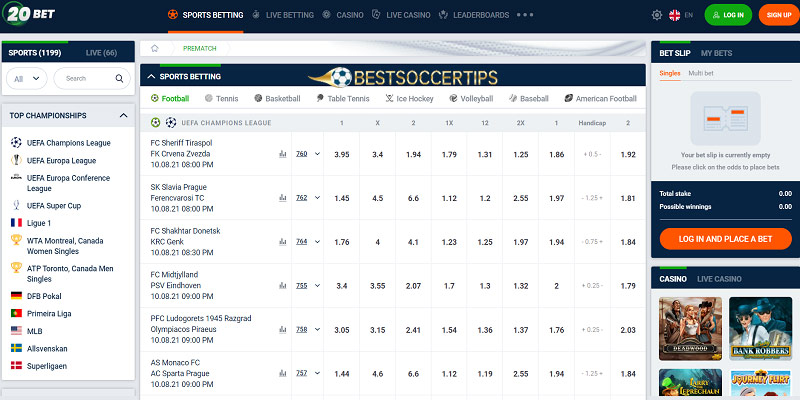The image size is (800, 400).
Task: Open the Live Betting top menu
Action: [283, 15]
